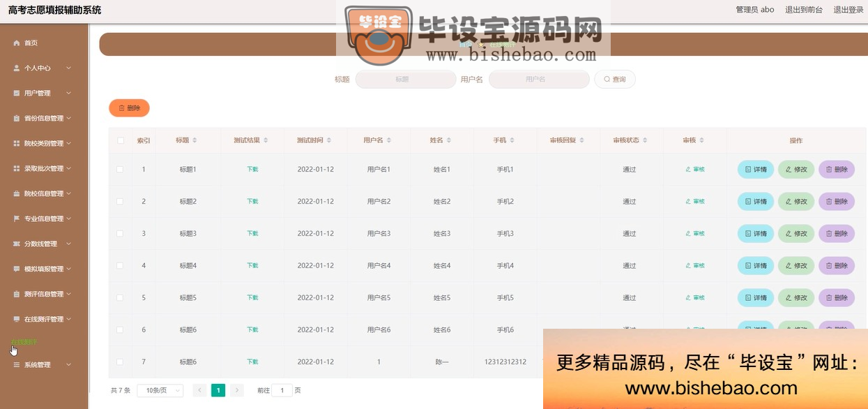868x409 pixels.
Task: Click 修改 to edit row 标题3
Action: tap(796, 234)
